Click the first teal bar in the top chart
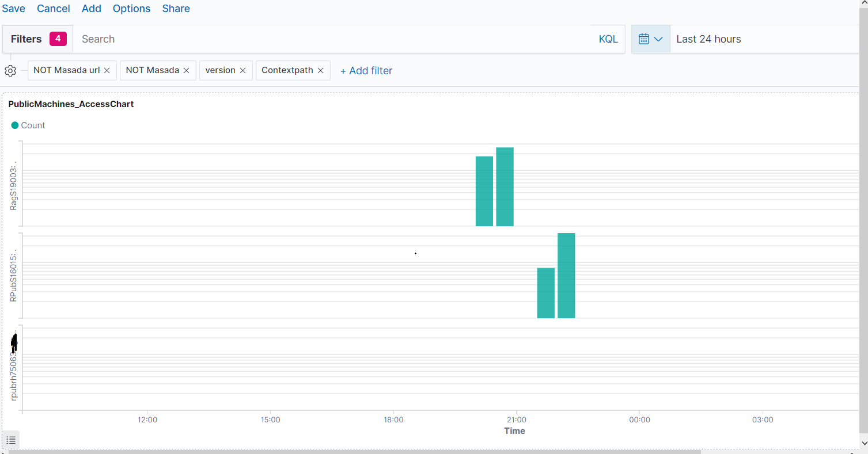The image size is (868, 454). 484,191
